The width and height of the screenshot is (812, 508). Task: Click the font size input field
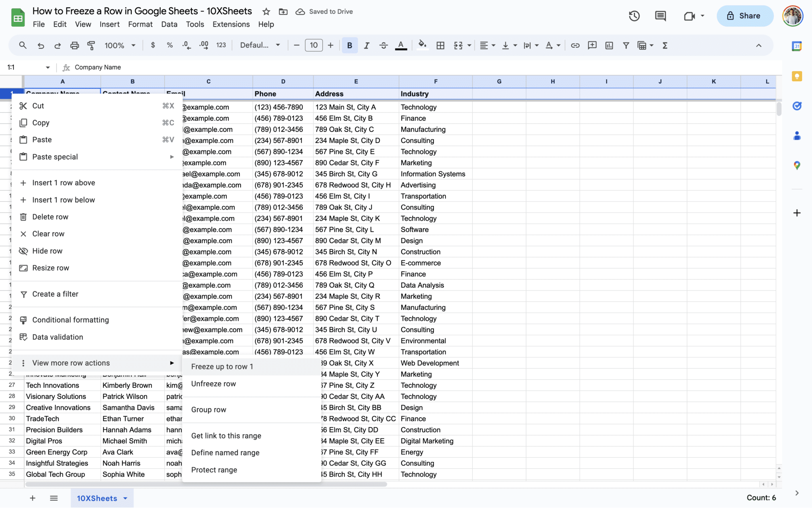coord(314,45)
